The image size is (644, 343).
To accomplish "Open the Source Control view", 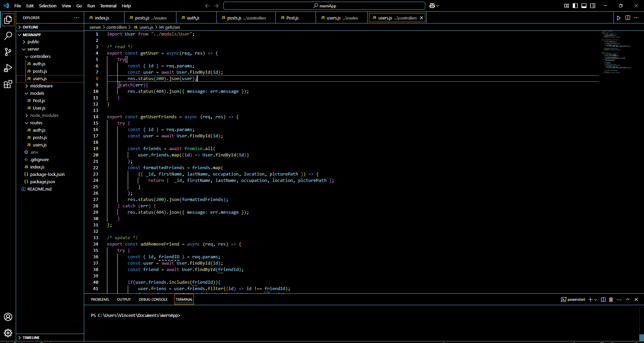I will [x=8, y=52].
